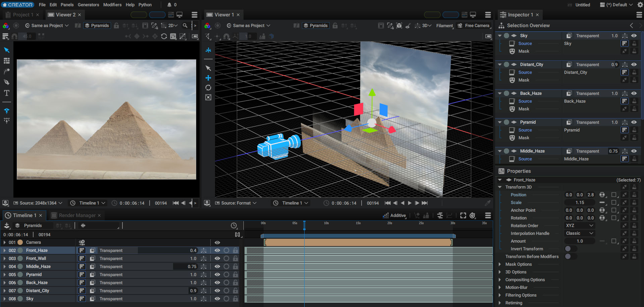Viewport: 644px width, 307px height.
Task: Open Viewer 1 panel hamburger menu
Action: tap(488, 15)
